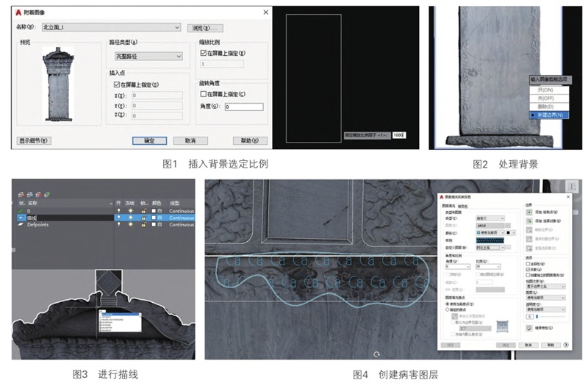Open the 路径类型 完整路径 dropdown

[x=148, y=56]
